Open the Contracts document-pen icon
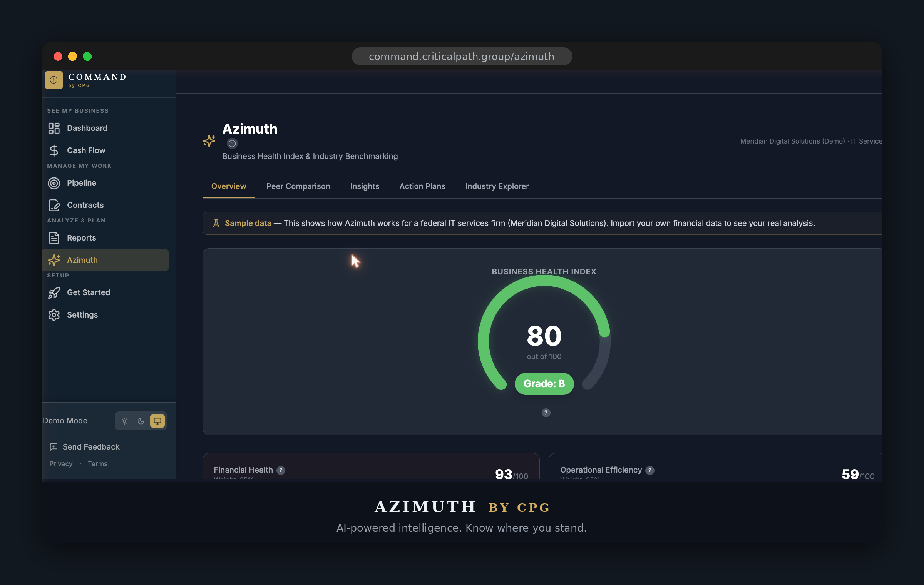This screenshot has height=585, width=924. (54, 205)
